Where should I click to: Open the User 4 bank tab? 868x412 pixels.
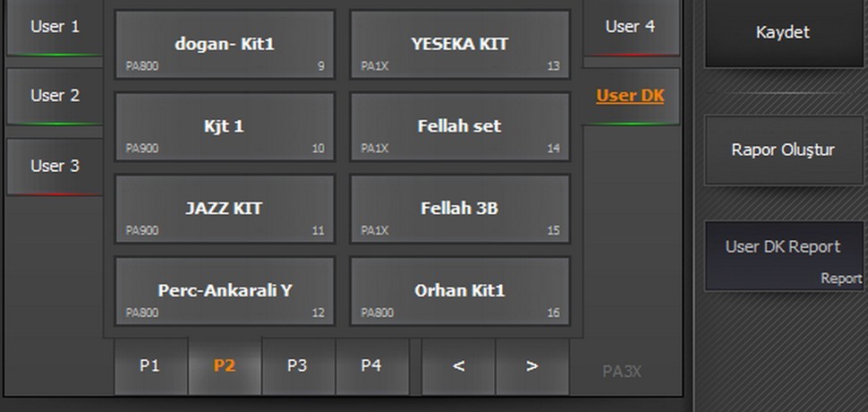click(x=630, y=27)
